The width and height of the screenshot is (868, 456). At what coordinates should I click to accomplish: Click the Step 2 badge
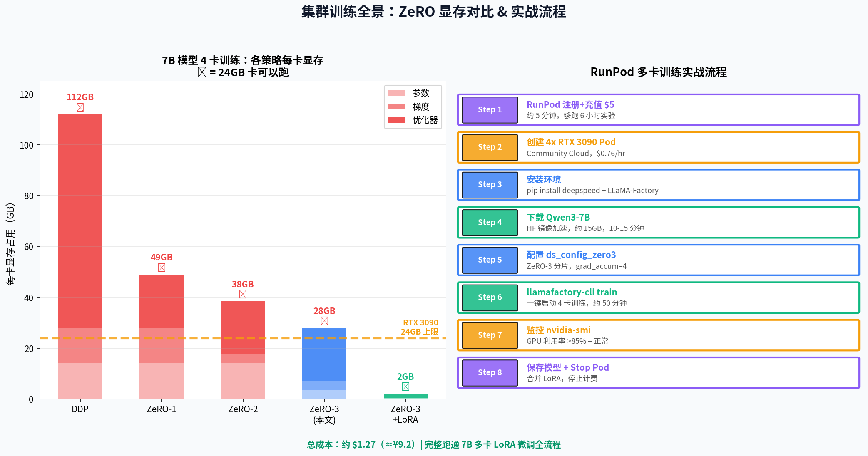490,147
